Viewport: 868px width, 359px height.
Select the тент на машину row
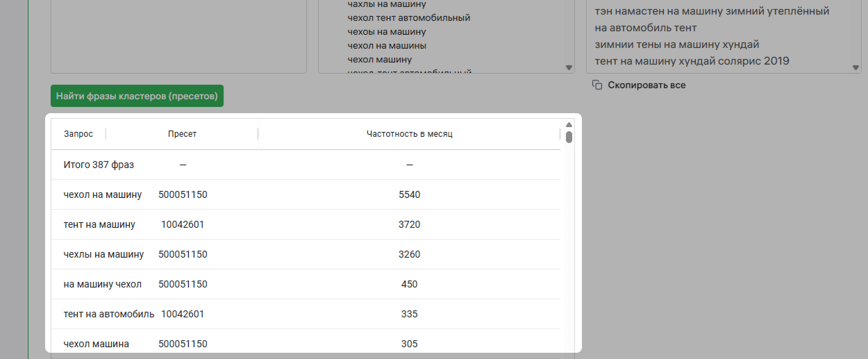pos(306,225)
